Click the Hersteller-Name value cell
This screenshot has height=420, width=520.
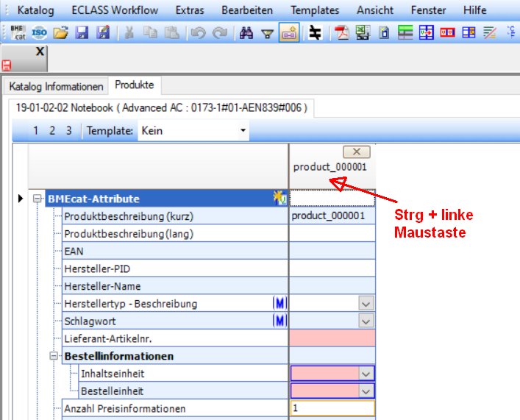click(332, 286)
